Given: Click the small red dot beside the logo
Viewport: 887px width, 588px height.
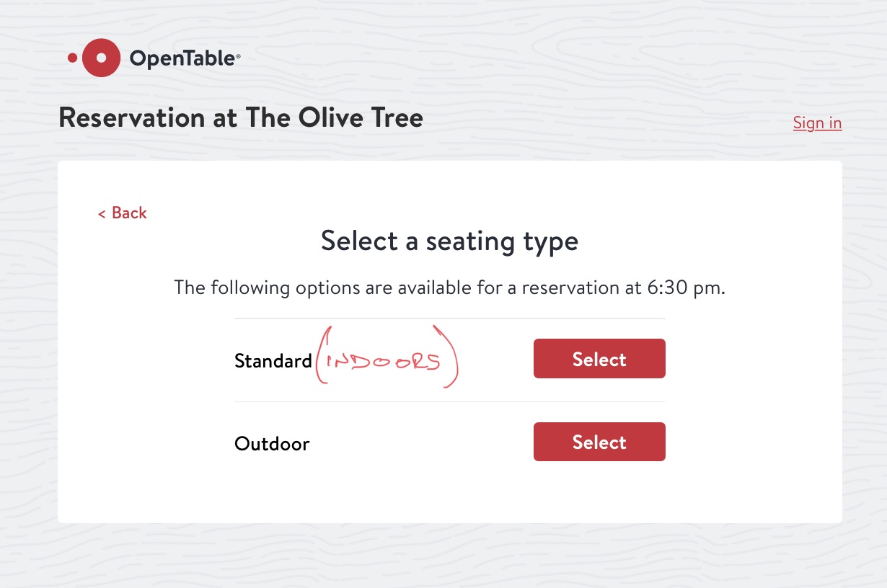Looking at the screenshot, I should point(72,58).
